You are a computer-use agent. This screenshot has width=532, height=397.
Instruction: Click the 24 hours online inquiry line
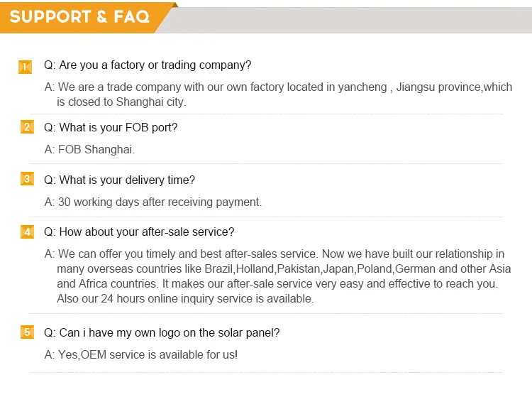pyautogui.click(x=185, y=299)
